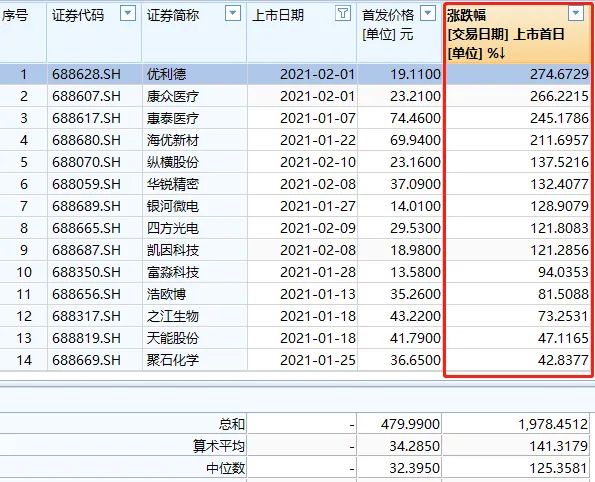
Task: Click the 总和 summary row label
Action: click(232, 424)
